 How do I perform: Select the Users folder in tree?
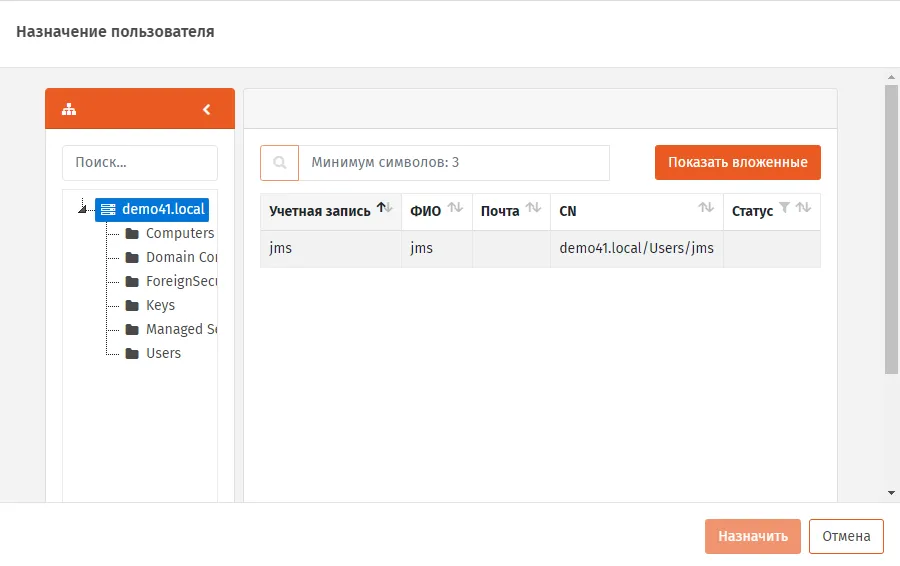click(153, 353)
